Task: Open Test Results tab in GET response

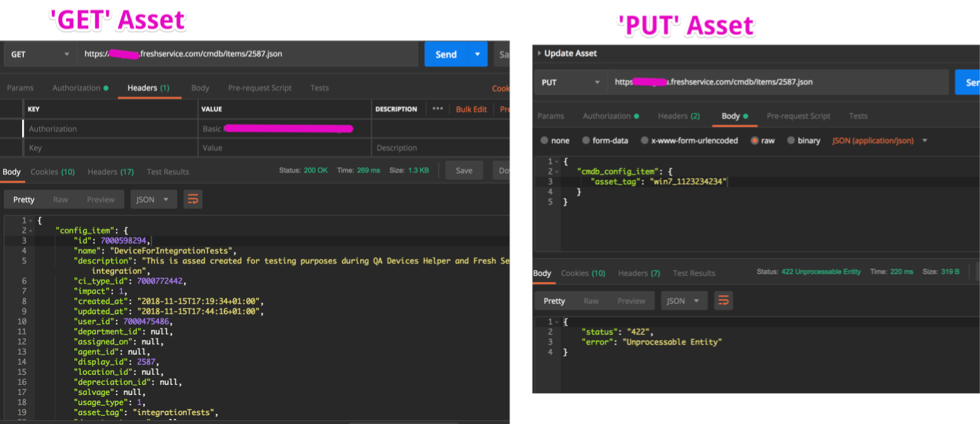Action: point(168,172)
